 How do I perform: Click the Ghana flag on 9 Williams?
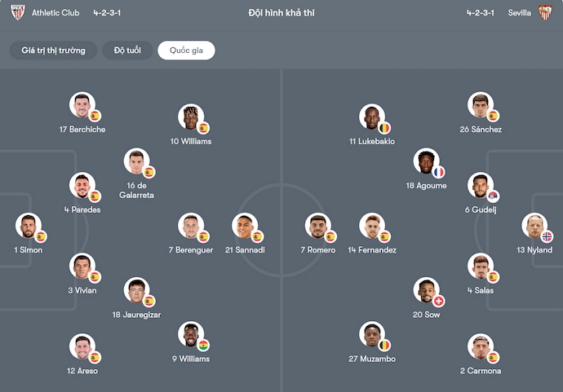(x=203, y=345)
